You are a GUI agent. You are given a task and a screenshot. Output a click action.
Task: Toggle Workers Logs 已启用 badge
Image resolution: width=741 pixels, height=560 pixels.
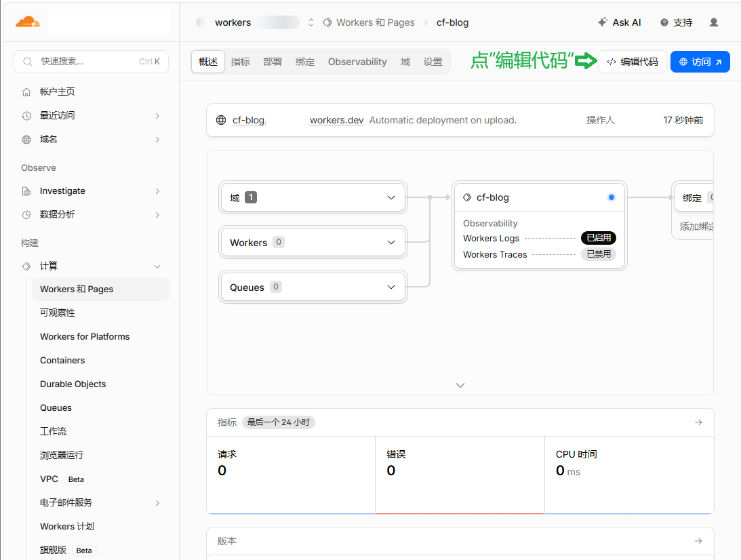tap(598, 238)
